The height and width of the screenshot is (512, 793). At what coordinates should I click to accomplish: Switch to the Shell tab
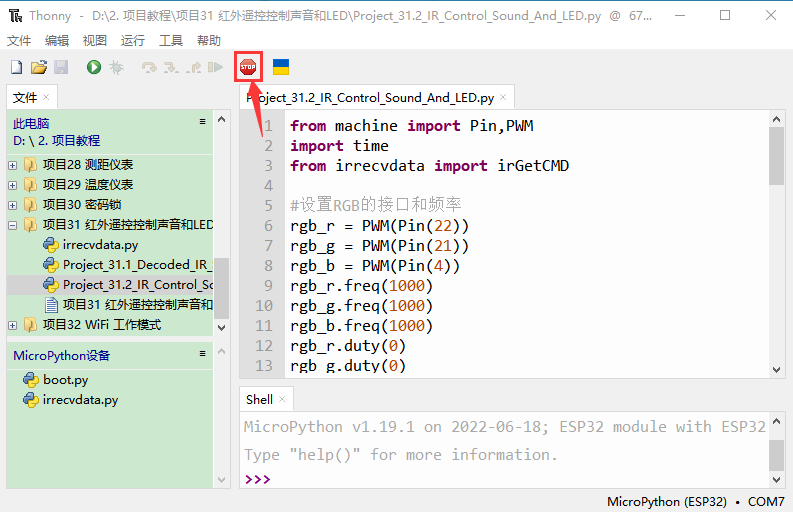point(259,399)
